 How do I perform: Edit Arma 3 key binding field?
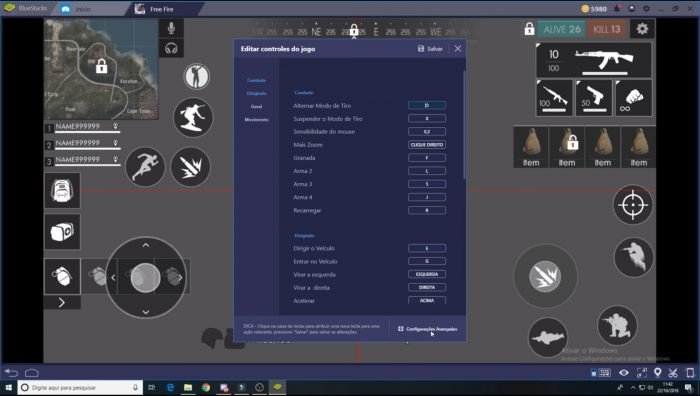tap(427, 184)
